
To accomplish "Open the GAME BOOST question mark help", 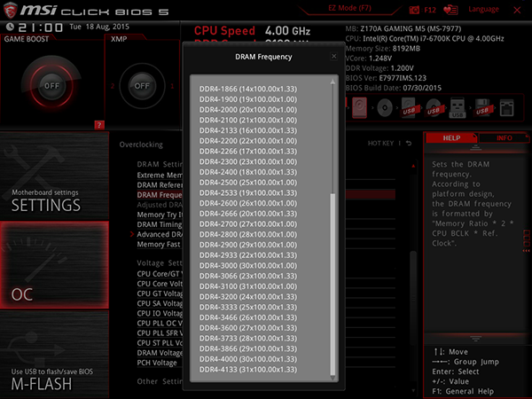I will point(99,125).
